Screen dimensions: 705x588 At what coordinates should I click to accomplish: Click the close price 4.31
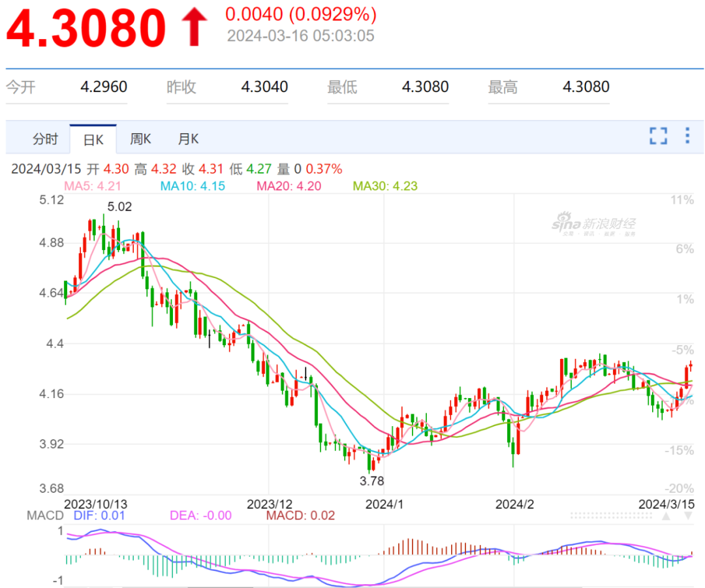click(211, 169)
